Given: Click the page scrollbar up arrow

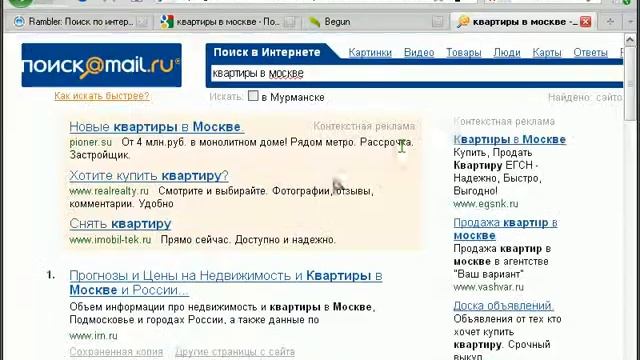Looking at the screenshot, I should click(630, 39).
